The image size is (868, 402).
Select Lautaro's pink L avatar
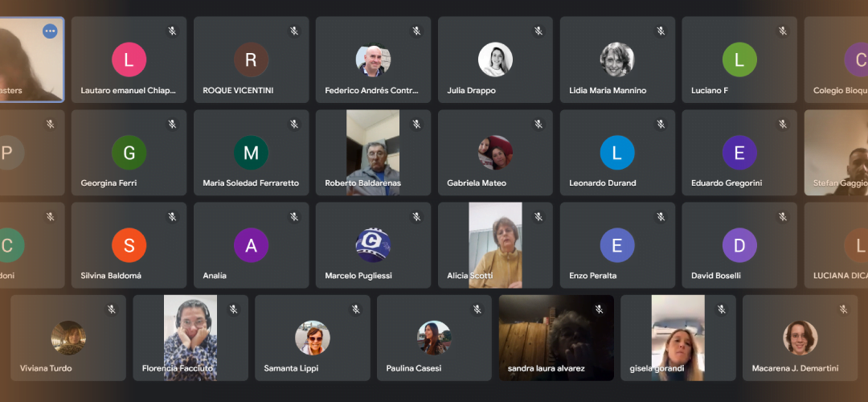pyautogui.click(x=129, y=59)
